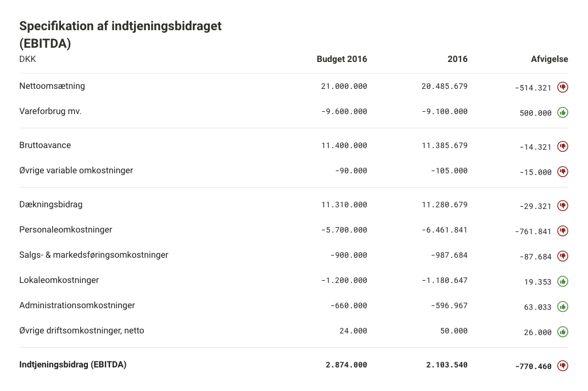Click budget value 24.000
588x391 pixels.
(353, 331)
